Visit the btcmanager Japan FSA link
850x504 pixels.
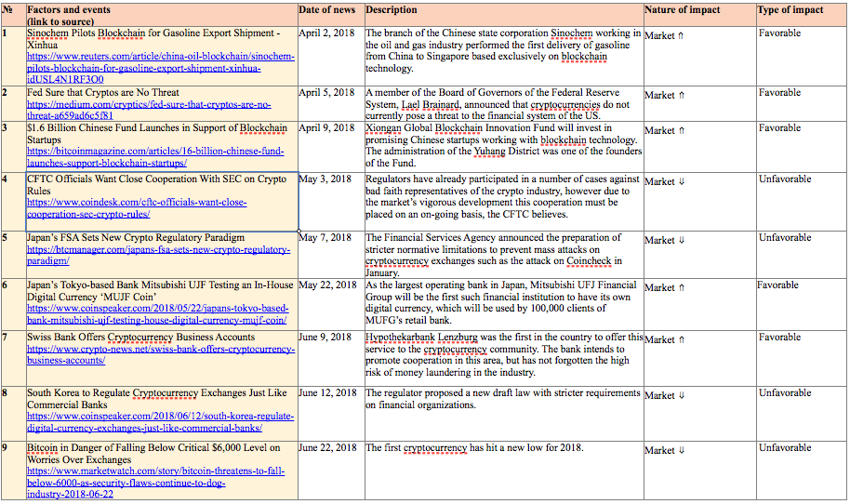click(x=158, y=255)
